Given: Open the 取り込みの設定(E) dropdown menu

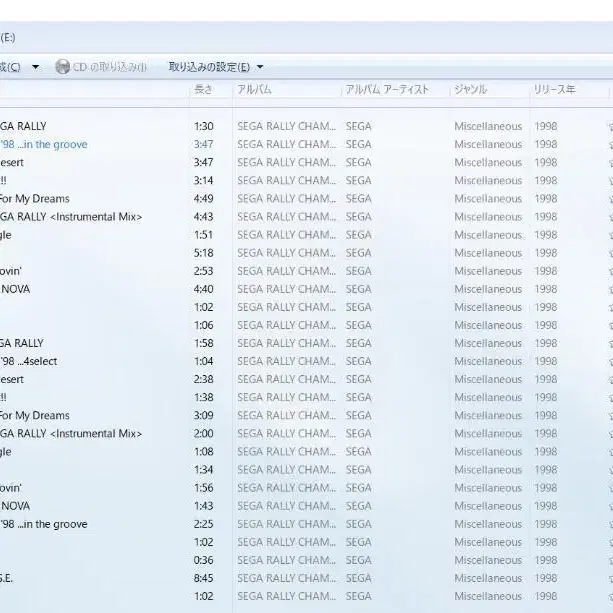Looking at the screenshot, I should click(216, 67).
